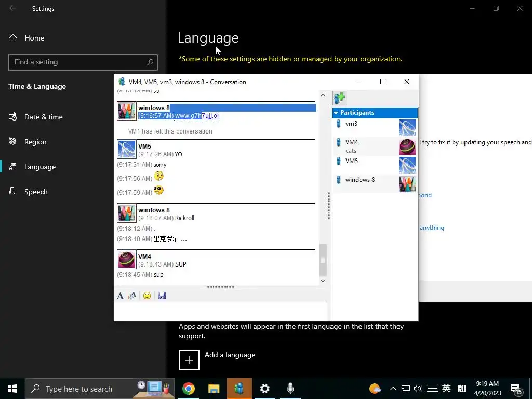Click VM4's ball avatar in participants
This screenshot has height=399, width=532.
click(407, 147)
